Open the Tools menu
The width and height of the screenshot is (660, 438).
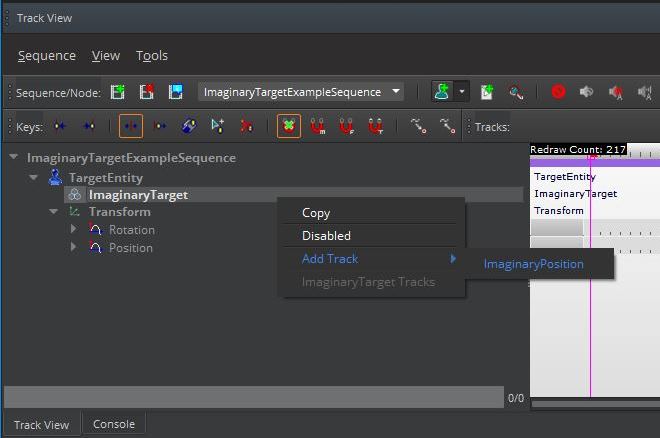152,56
